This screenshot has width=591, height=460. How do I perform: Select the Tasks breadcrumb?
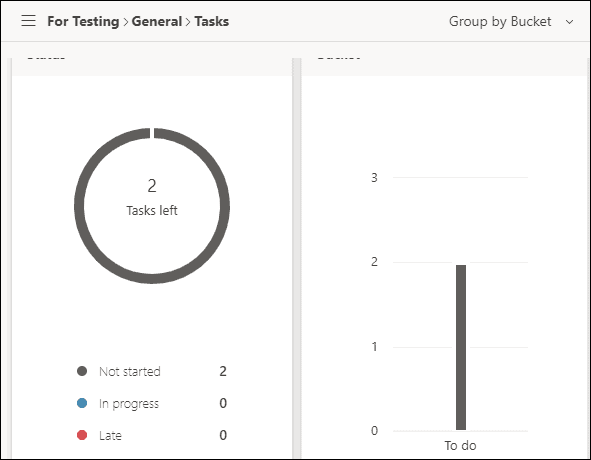click(211, 21)
